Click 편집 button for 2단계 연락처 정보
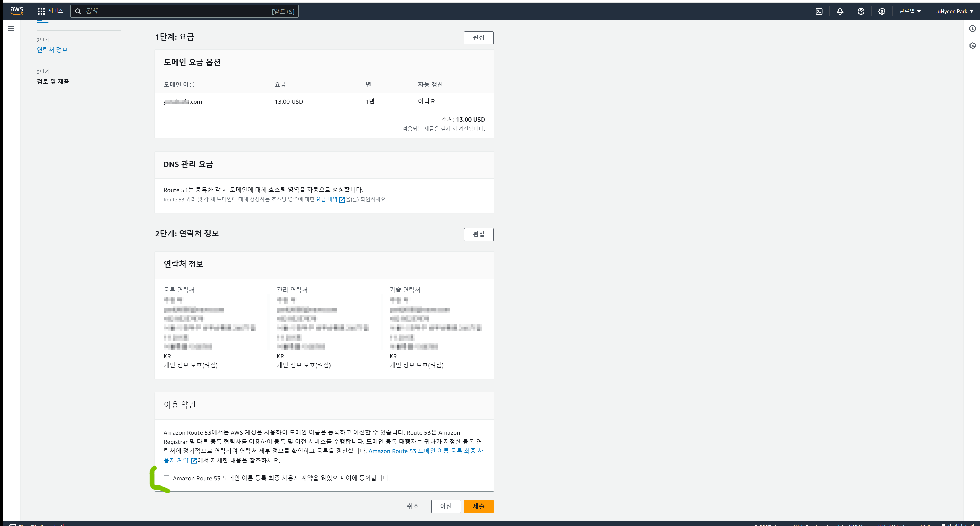980x526 pixels. coord(478,234)
